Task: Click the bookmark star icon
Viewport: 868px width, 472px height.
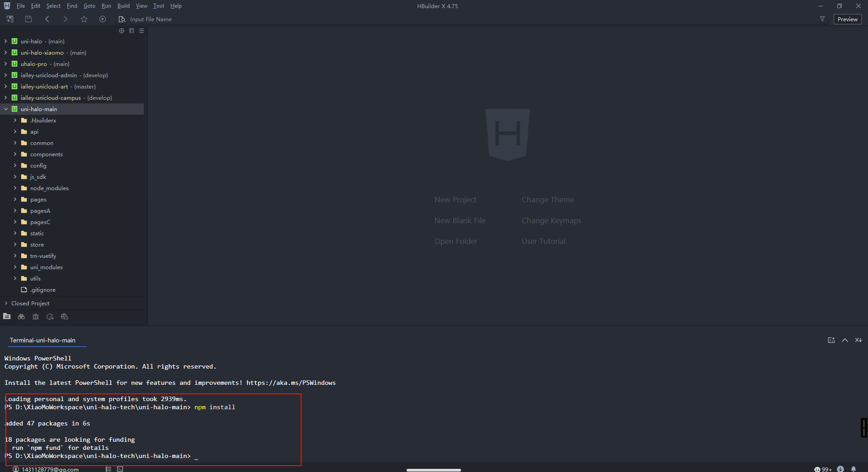Action: tap(84, 19)
